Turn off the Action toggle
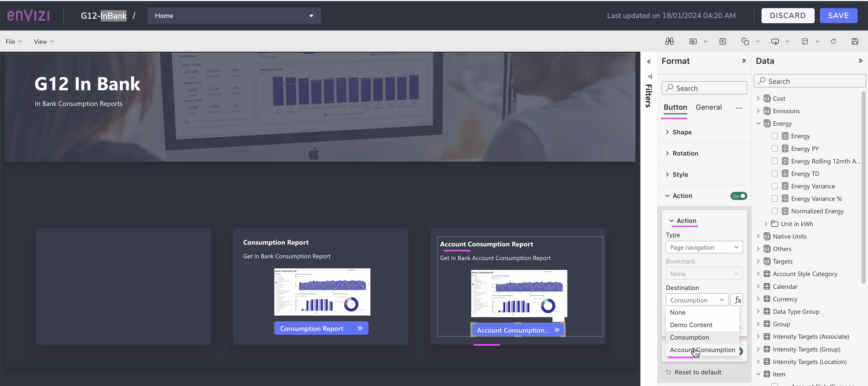 point(739,196)
